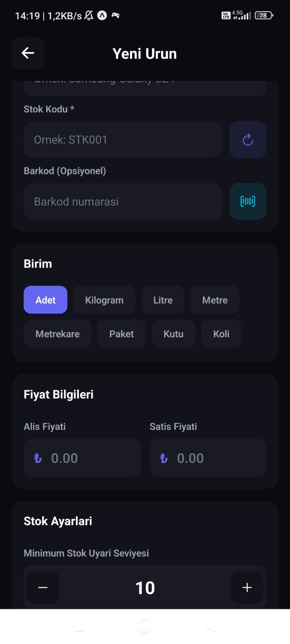
Task: Pick Kutu as the product unit
Action: [x=173, y=334]
